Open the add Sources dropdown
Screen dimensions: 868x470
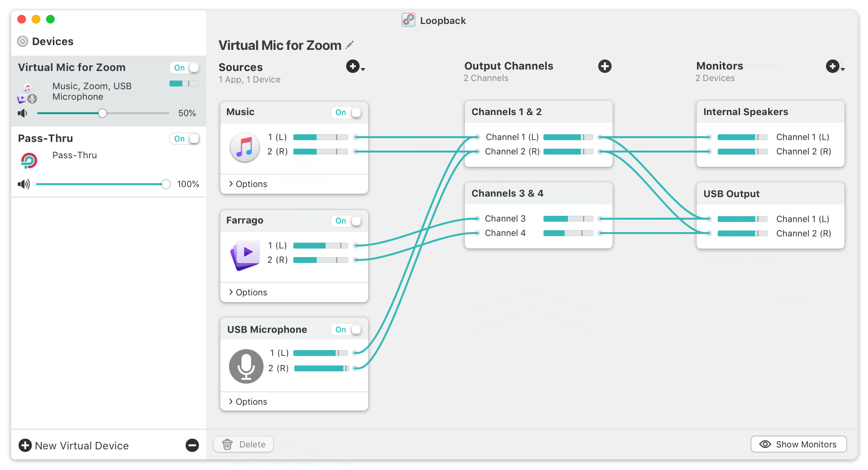tap(355, 67)
